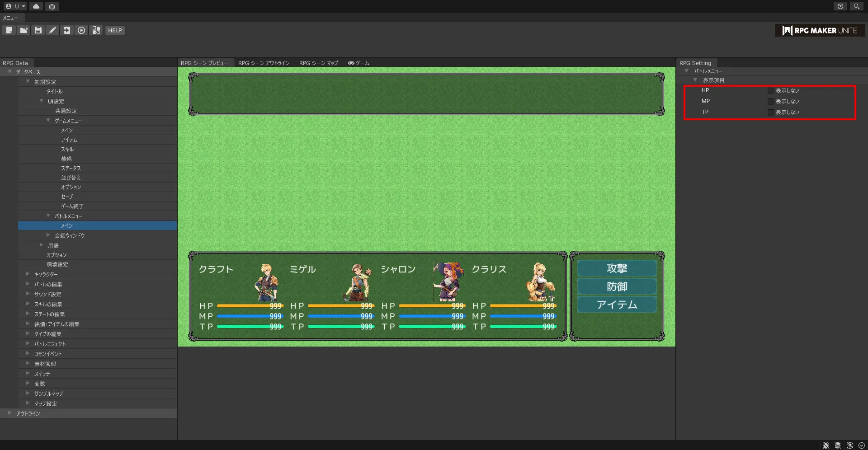Select ステータス in the game menu tree
This screenshot has width=868, height=450.
pos(71,168)
